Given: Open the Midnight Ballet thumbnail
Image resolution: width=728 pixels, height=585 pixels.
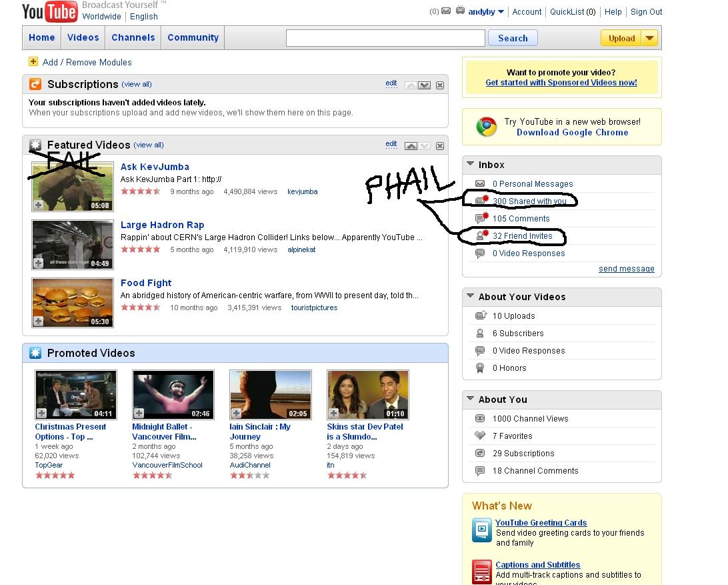Looking at the screenshot, I should [x=173, y=394].
